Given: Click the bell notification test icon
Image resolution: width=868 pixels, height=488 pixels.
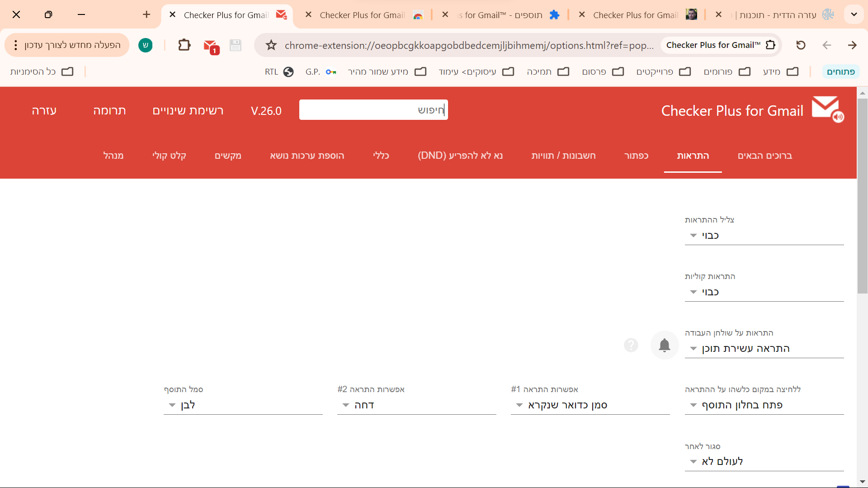Looking at the screenshot, I should pos(664,346).
